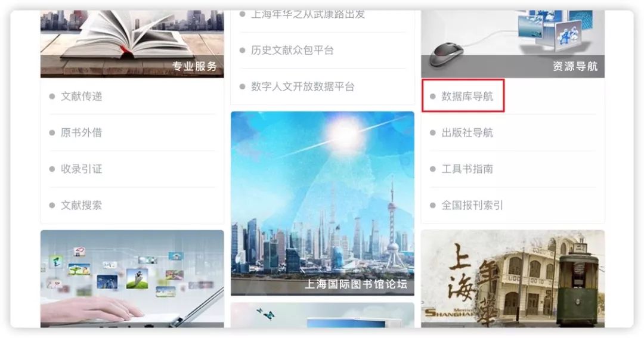Click the bullet dot beside 文献传递
This screenshot has height=338, width=644.
[52, 97]
